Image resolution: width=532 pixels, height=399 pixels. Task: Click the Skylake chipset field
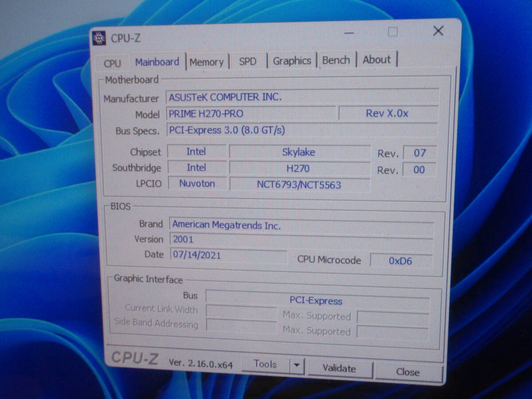click(300, 152)
